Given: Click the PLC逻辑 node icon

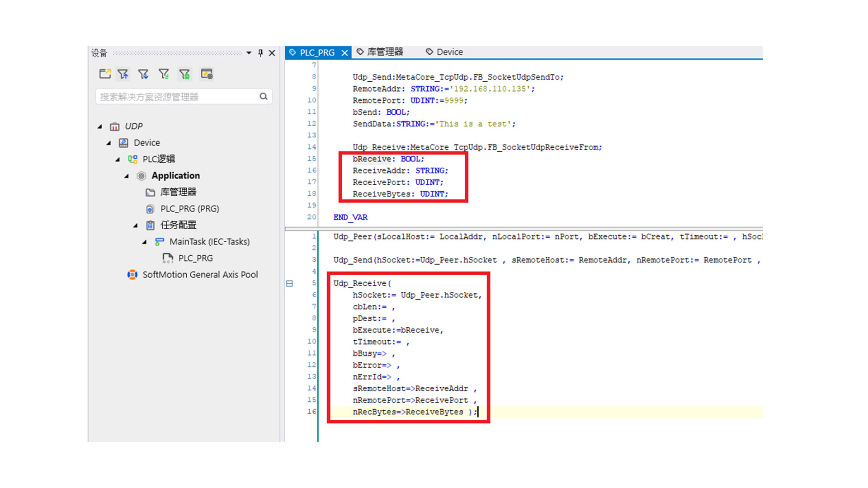Looking at the screenshot, I should pyautogui.click(x=132, y=159).
